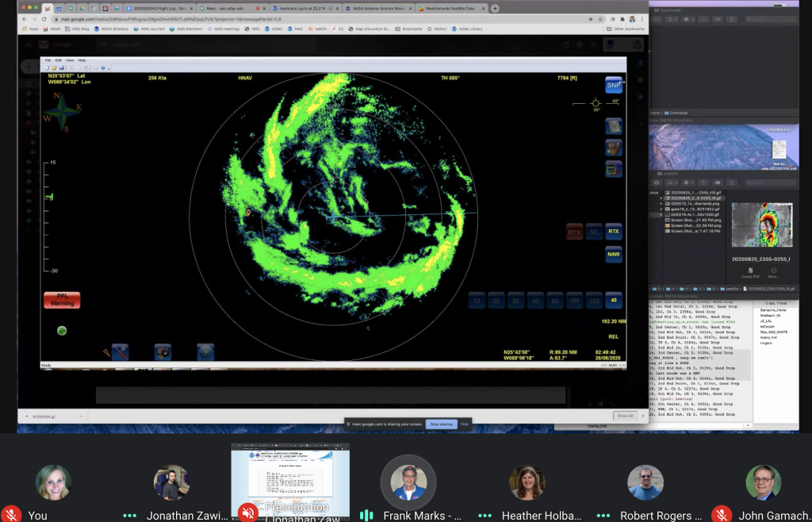Select the 200 NM range button
Screen dimensions: 812x522
594,301
